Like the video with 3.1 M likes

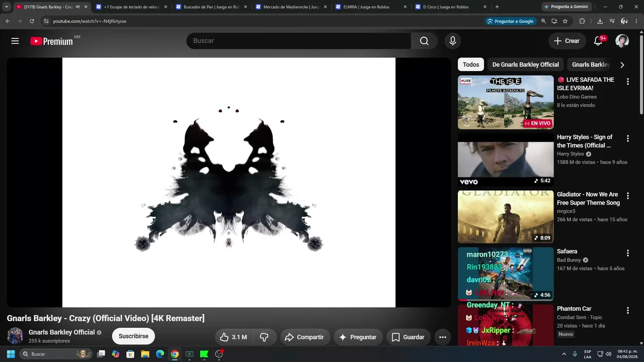point(233,337)
